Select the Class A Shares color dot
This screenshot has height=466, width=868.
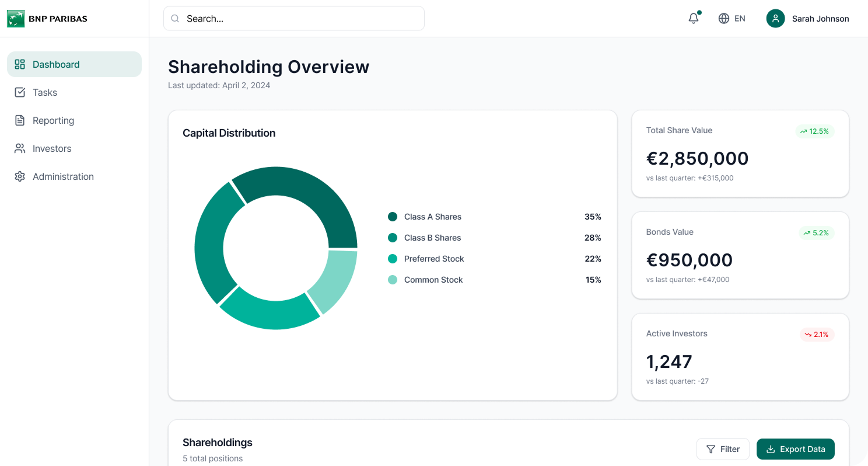point(392,217)
